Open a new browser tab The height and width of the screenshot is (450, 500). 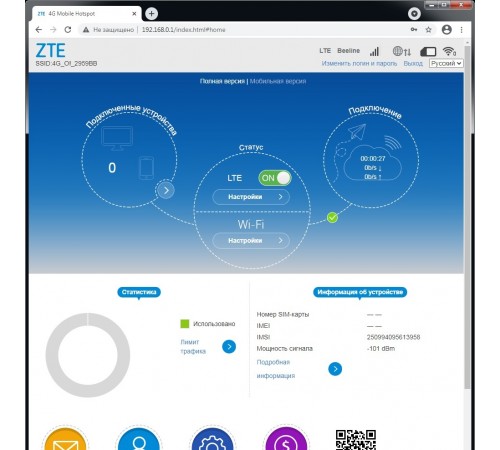click(151, 14)
